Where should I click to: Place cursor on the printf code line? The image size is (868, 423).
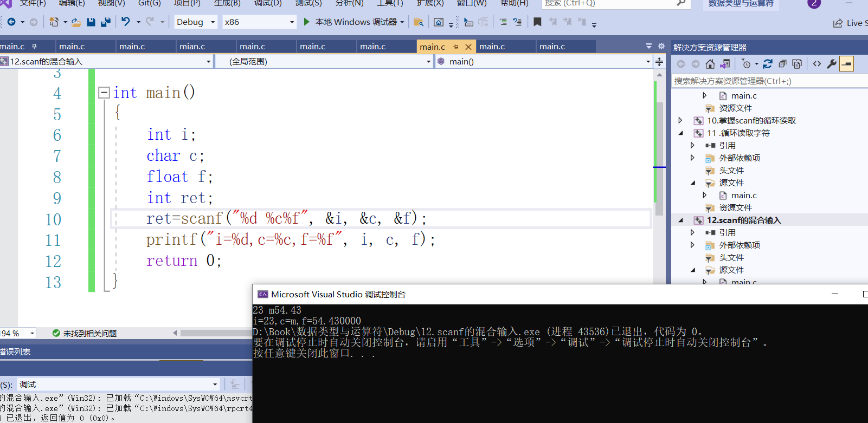click(291, 239)
